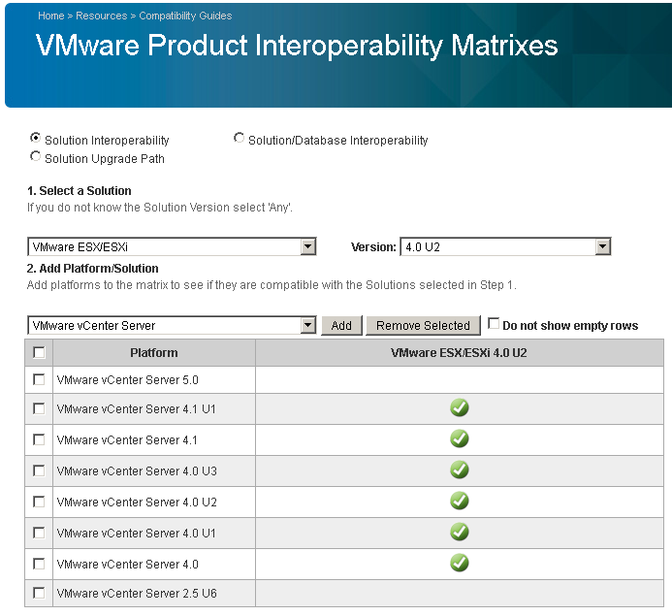The height and width of the screenshot is (616, 672).
Task: Click green checkmark for vCenter Server 4.1
Action: [x=459, y=438]
